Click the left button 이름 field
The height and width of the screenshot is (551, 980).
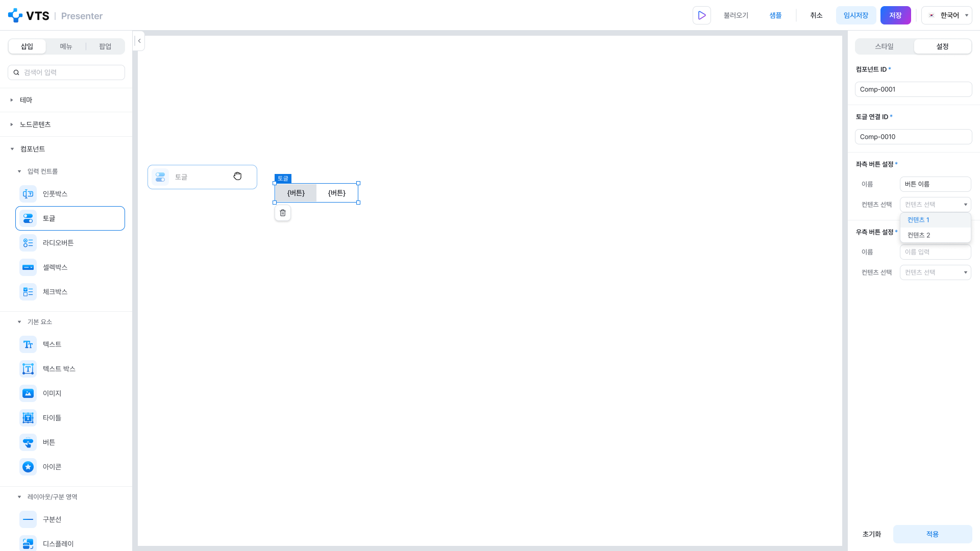[x=936, y=184]
